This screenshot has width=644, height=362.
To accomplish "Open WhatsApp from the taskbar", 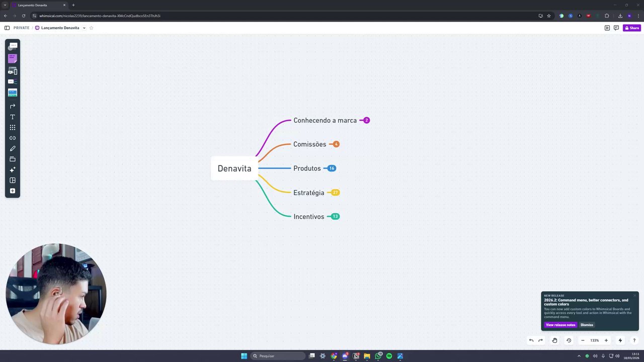I will pyautogui.click(x=378, y=356).
